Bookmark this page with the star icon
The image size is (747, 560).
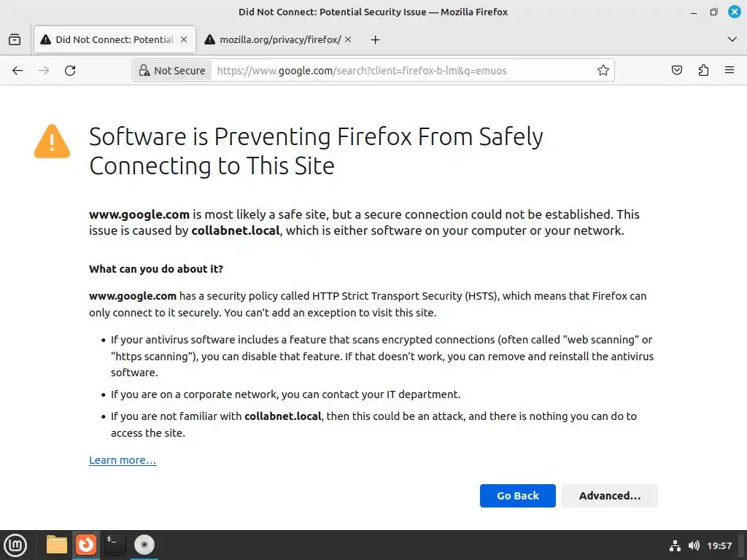[603, 71]
